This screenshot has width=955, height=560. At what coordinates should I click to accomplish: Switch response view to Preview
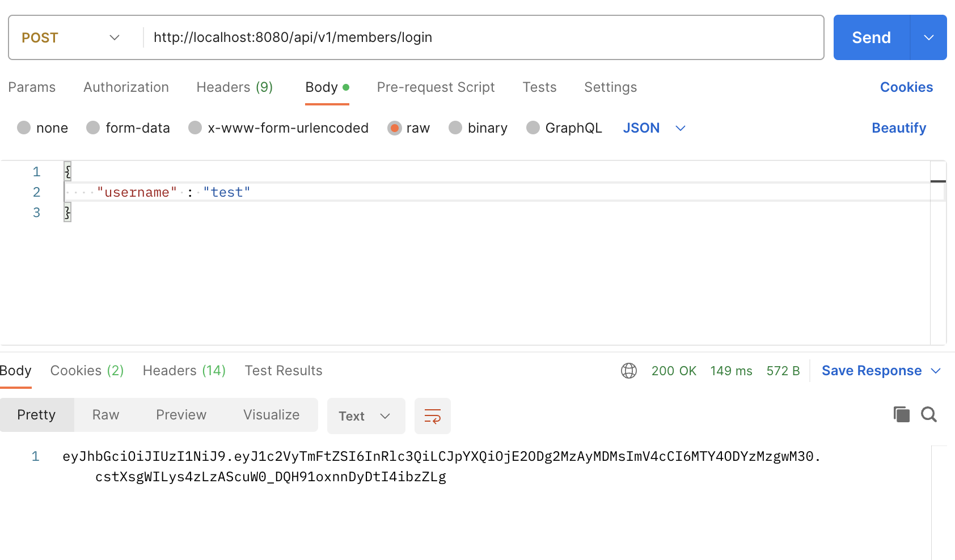tap(181, 415)
